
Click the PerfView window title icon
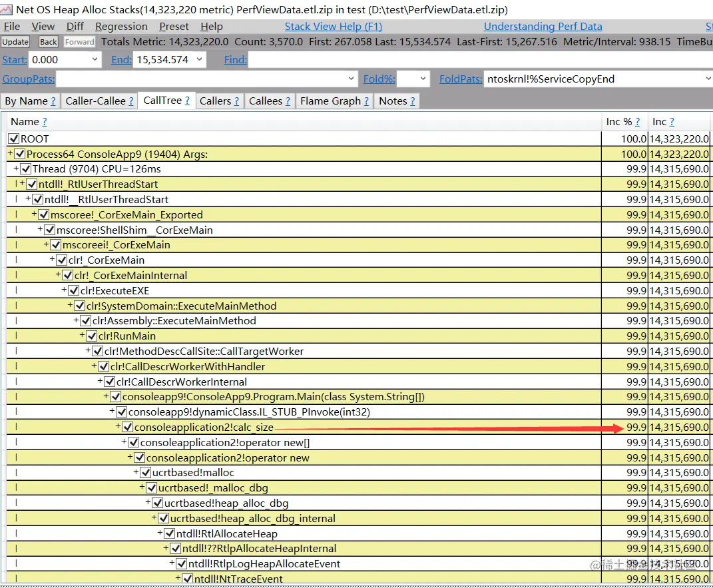tap(7, 9)
